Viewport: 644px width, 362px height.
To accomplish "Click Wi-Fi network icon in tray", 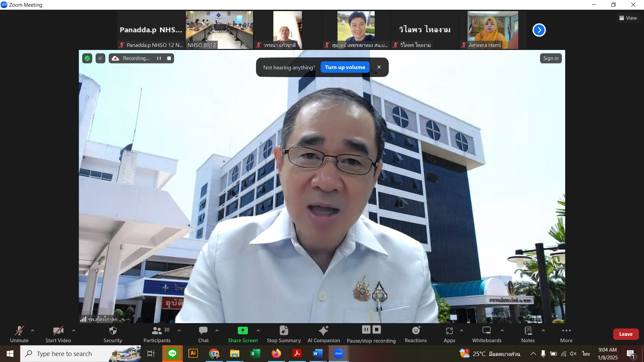I will point(563,354).
